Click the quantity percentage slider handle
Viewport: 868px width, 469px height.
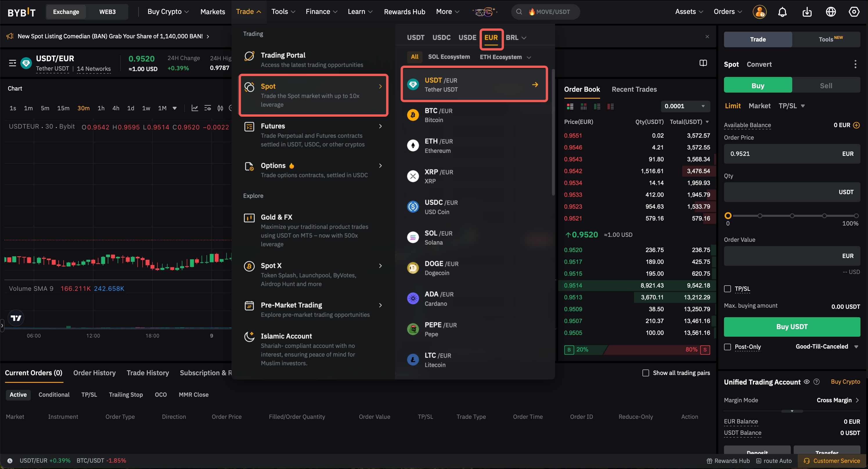(x=728, y=216)
